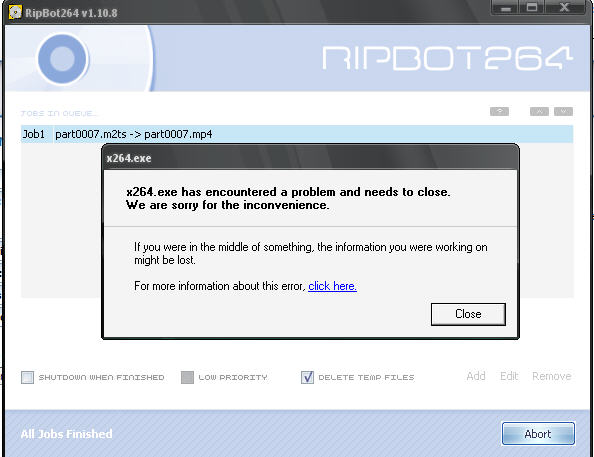Viewport: 594px width, 457px height.
Task: Enable Shutdown When Finished checkbox
Action: 27,377
